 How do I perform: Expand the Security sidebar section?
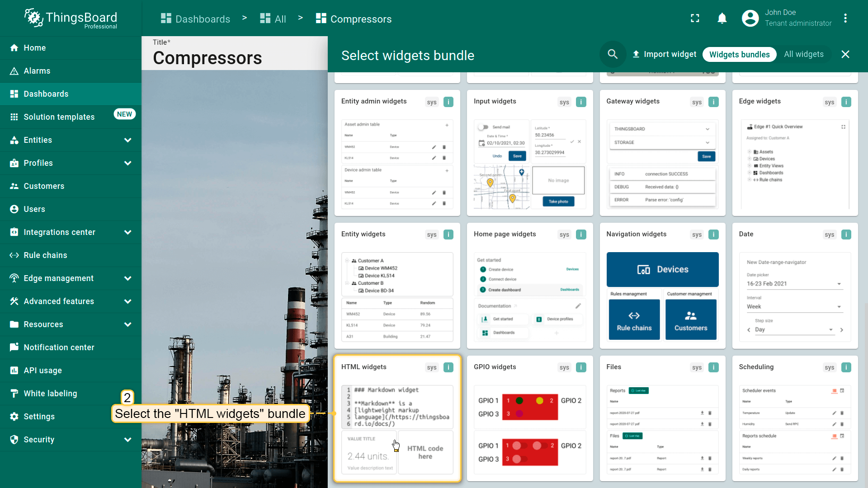tap(127, 440)
